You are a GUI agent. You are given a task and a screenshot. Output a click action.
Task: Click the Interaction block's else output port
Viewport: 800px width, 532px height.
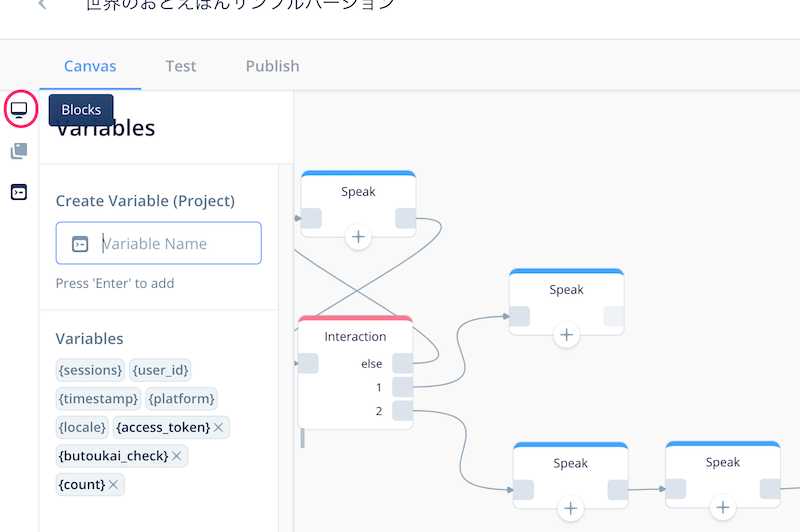[x=402, y=364]
